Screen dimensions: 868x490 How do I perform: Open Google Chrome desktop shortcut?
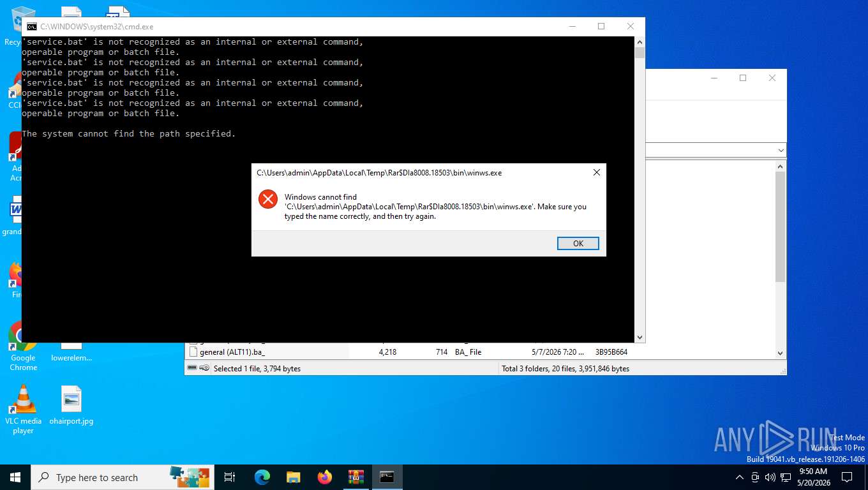pyautogui.click(x=23, y=345)
